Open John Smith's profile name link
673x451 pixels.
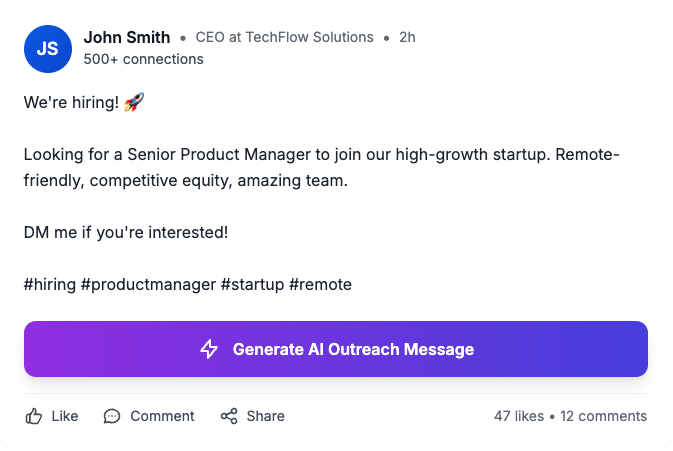pos(127,37)
